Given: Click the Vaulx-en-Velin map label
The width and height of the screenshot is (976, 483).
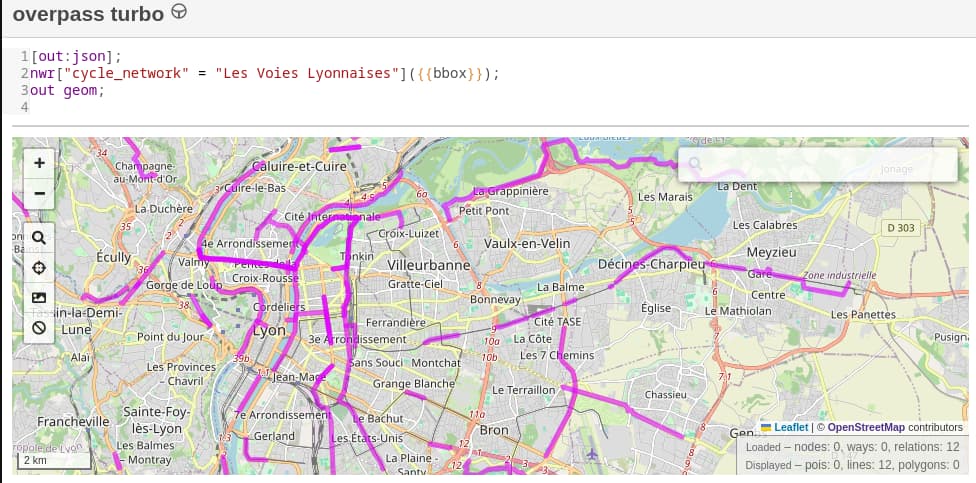Looking at the screenshot, I should click(x=527, y=243).
